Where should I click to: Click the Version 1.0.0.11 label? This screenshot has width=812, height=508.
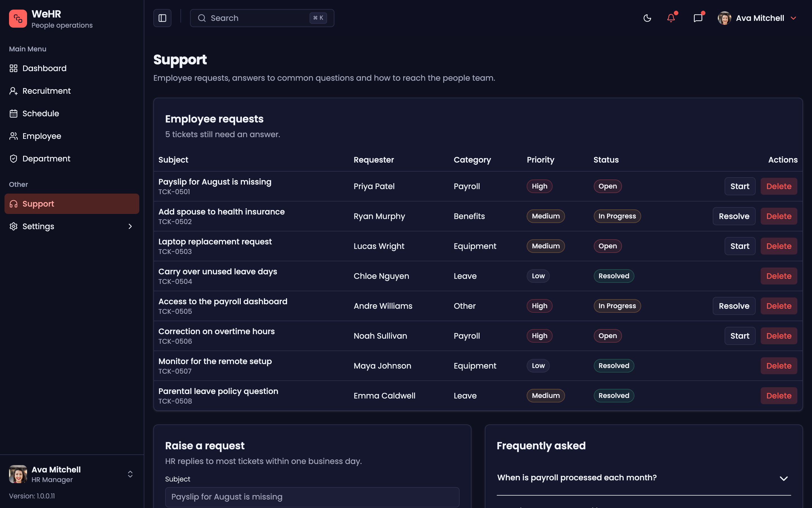32,496
